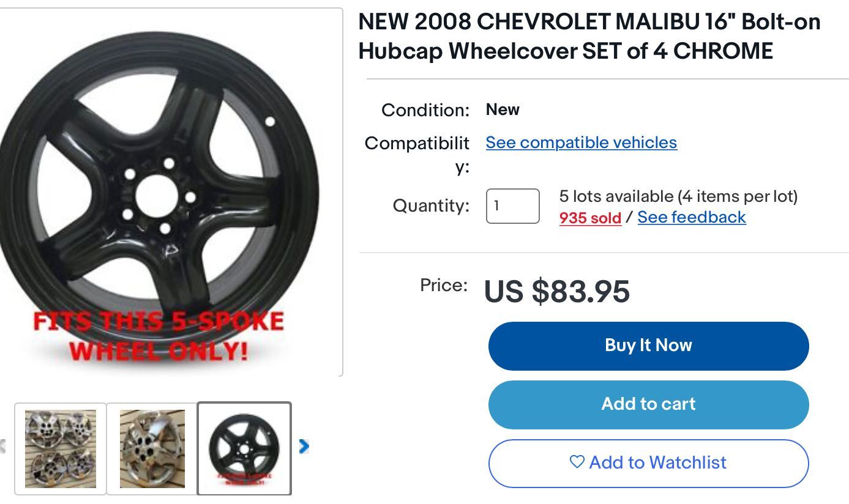Click the condition value New
849x504 pixels.
502,109
